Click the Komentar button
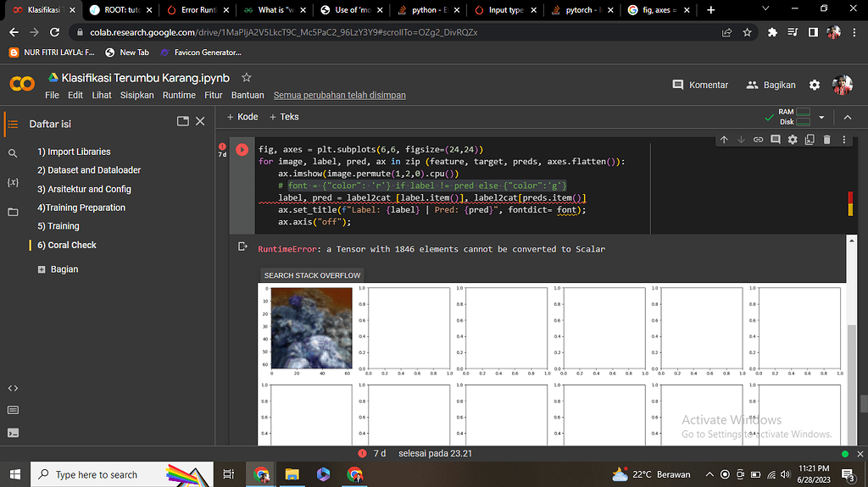The height and width of the screenshot is (487, 868). (700, 85)
